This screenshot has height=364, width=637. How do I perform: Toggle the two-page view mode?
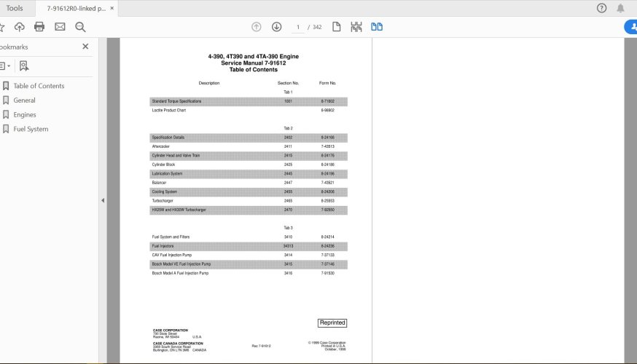376,27
